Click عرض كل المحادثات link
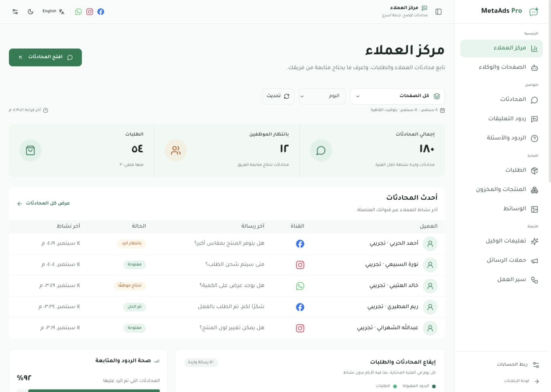The width and height of the screenshot is (551, 392). tap(44, 203)
